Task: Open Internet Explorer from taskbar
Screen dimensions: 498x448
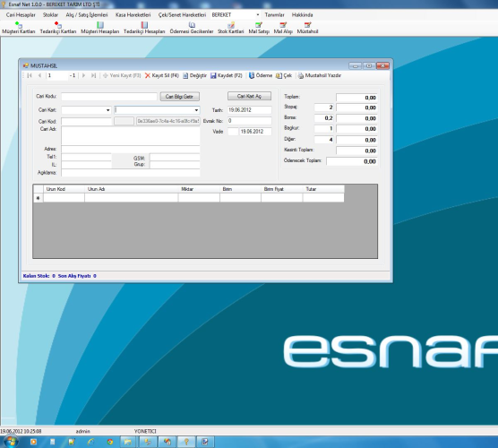Action: [x=90, y=442]
